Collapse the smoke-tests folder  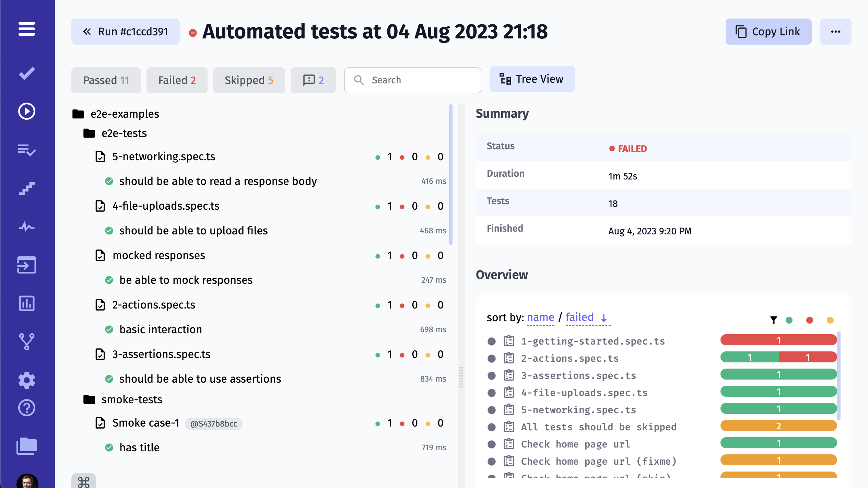click(x=131, y=399)
